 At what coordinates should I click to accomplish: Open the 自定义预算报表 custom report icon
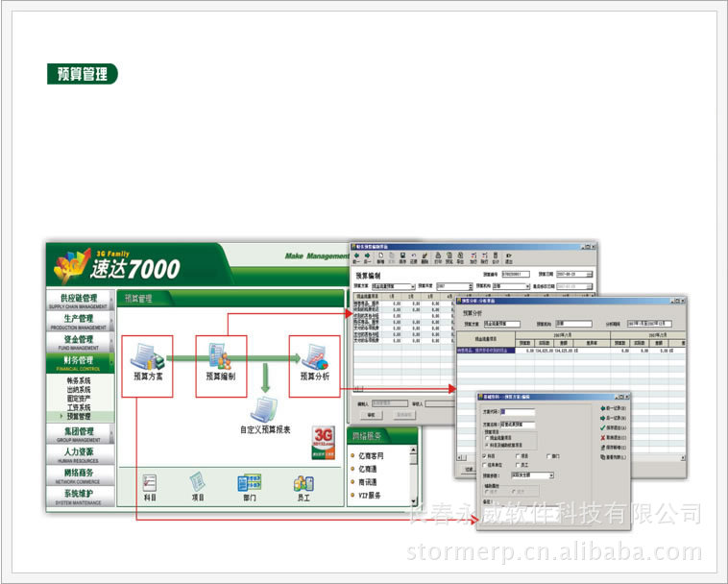coord(265,416)
